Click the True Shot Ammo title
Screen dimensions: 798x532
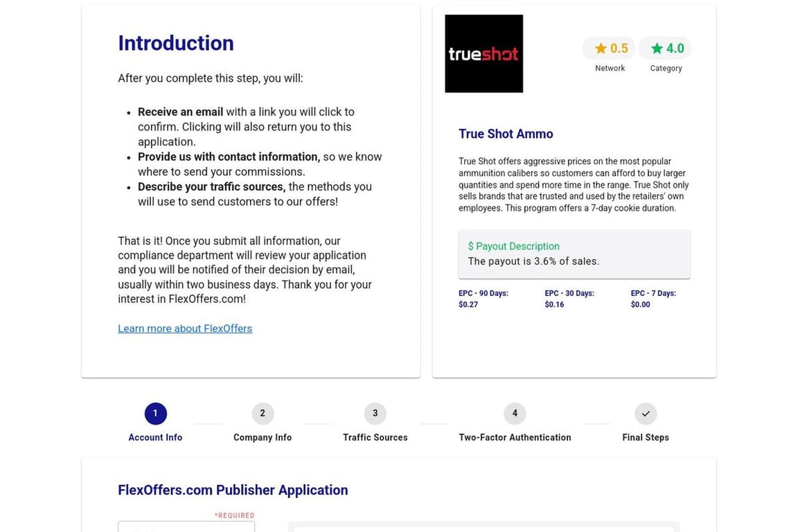tap(506, 134)
